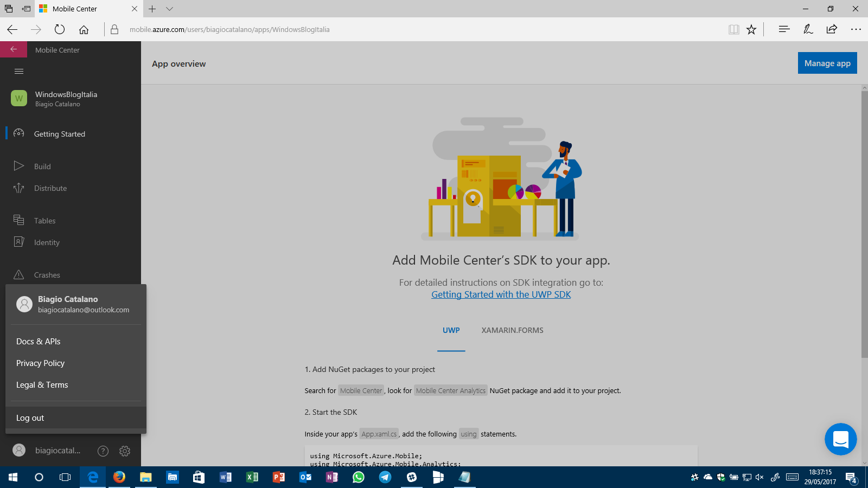Click the Mobile Center Analytics code label
This screenshot has width=868, height=488.
(451, 390)
